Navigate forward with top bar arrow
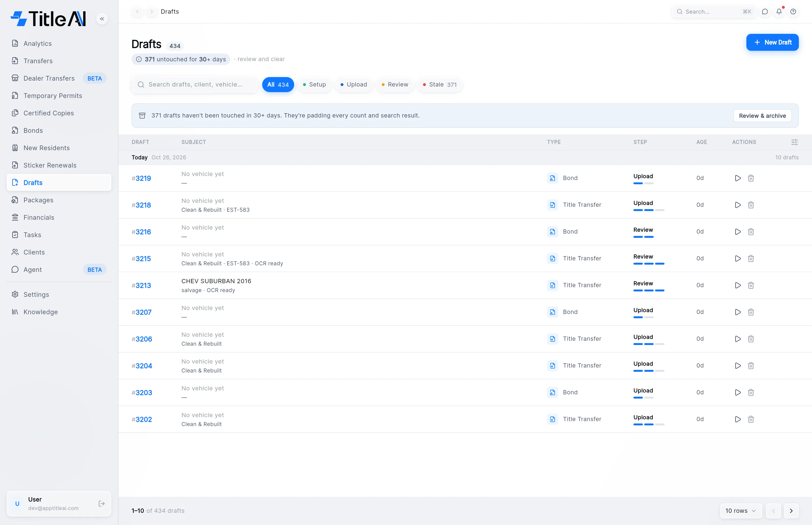 (152, 12)
